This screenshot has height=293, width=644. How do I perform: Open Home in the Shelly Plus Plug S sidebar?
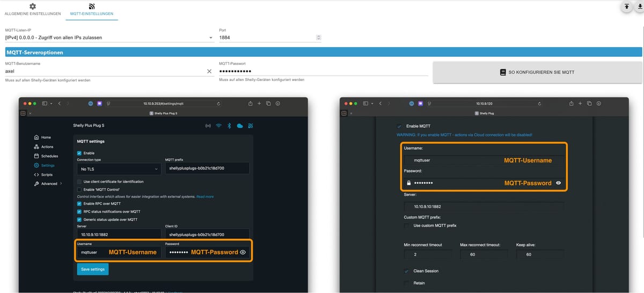tap(42, 137)
